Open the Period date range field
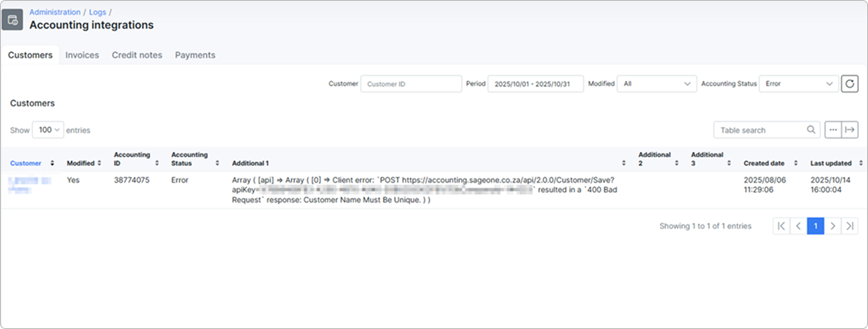The width and height of the screenshot is (868, 329). pyautogui.click(x=535, y=84)
